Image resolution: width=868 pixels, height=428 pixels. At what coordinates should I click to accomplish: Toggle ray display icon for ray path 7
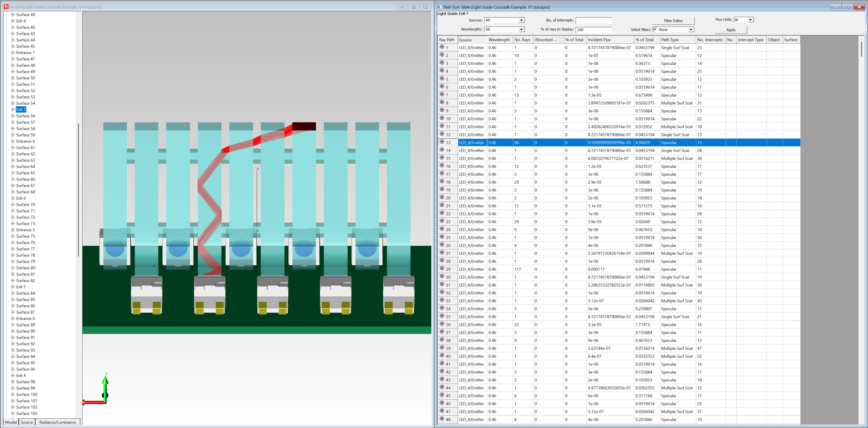[442, 95]
